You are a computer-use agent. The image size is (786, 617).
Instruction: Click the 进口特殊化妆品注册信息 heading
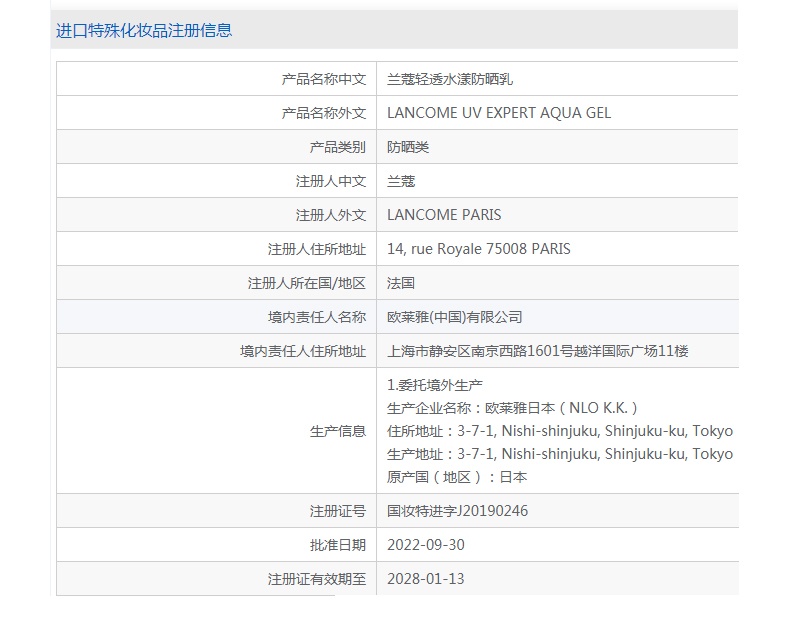click(144, 31)
